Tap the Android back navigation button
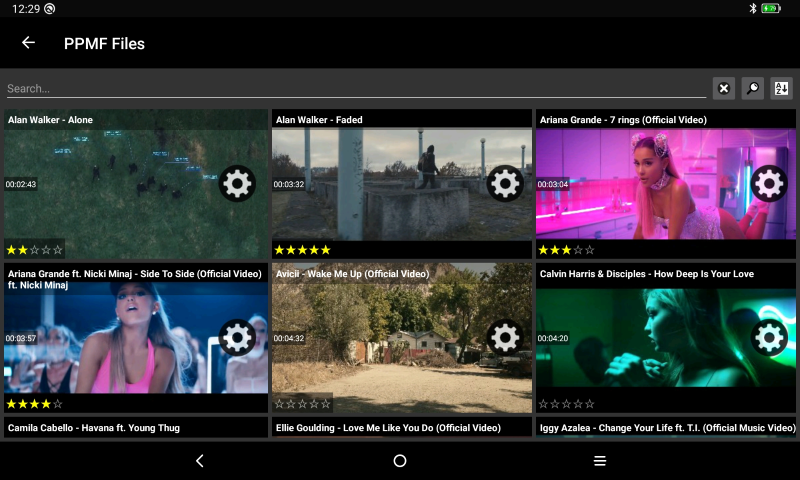This screenshot has width=800, height=480. (200, 461)
